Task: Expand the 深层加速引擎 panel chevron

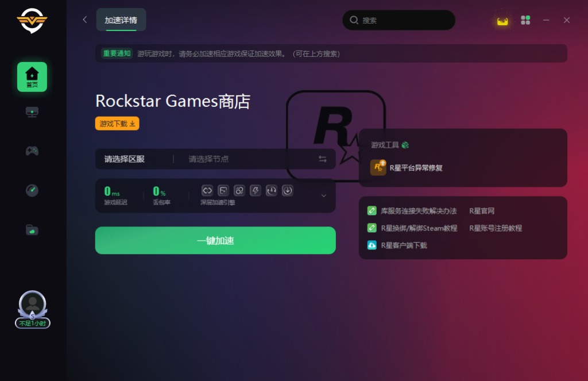Action: (324, 195)
